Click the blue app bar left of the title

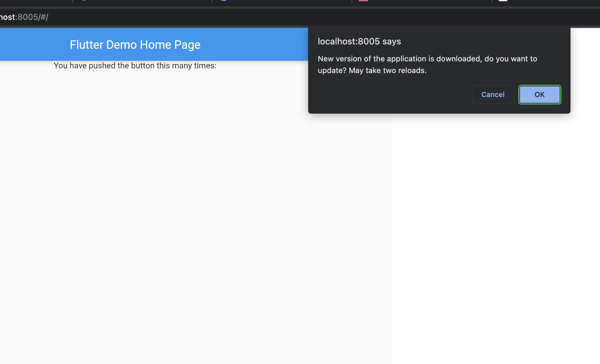(x=32, y=45)
